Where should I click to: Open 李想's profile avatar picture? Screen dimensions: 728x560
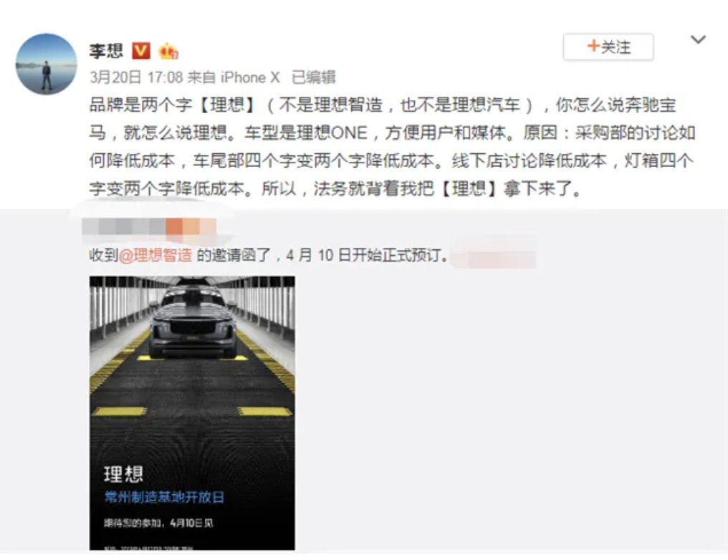tap(47, 64)
